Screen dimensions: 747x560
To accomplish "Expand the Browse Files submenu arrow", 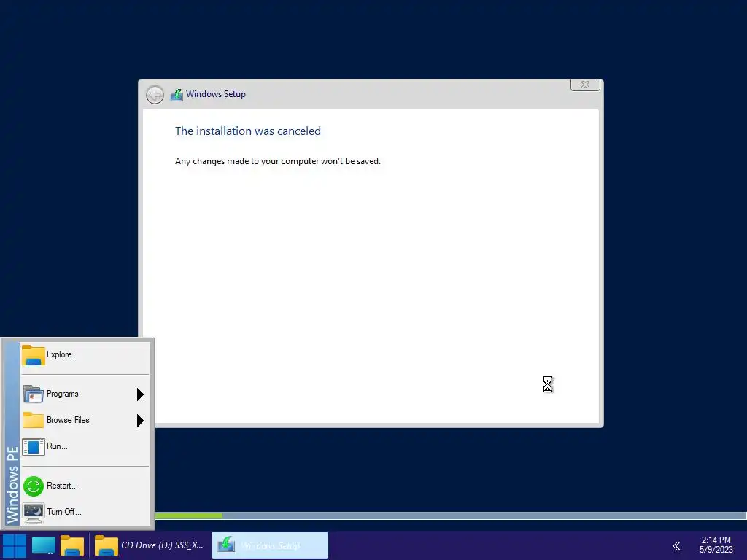I will tap(140, 421).
